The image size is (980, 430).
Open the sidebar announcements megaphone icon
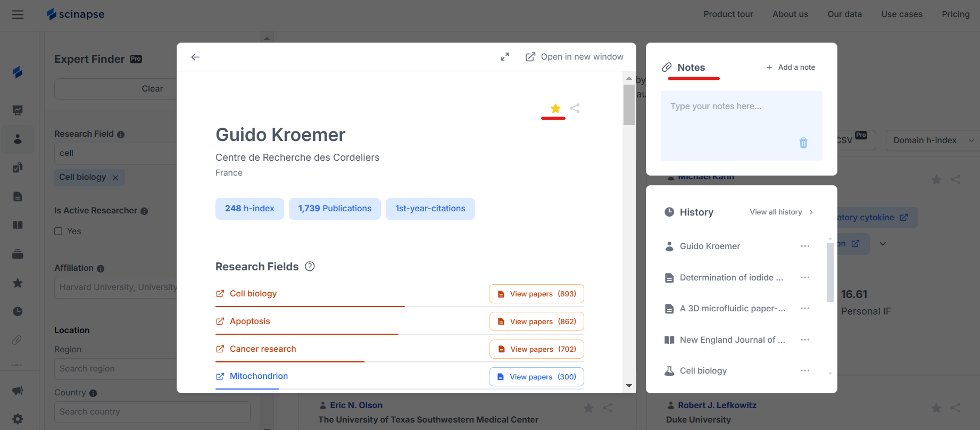(18, 390)
